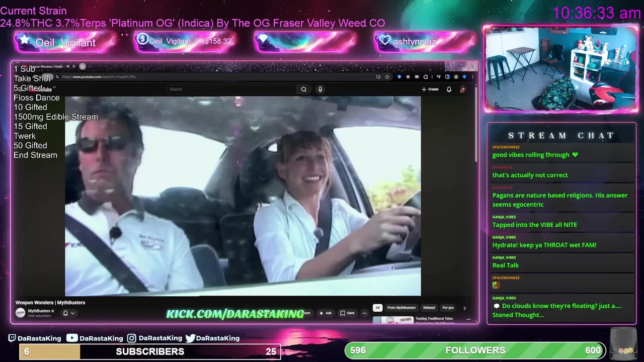Image resolution: width=644 pixels, height=362 pixels.
Task: Click the Create button on YouTube
Action: (x=430, y=89)
